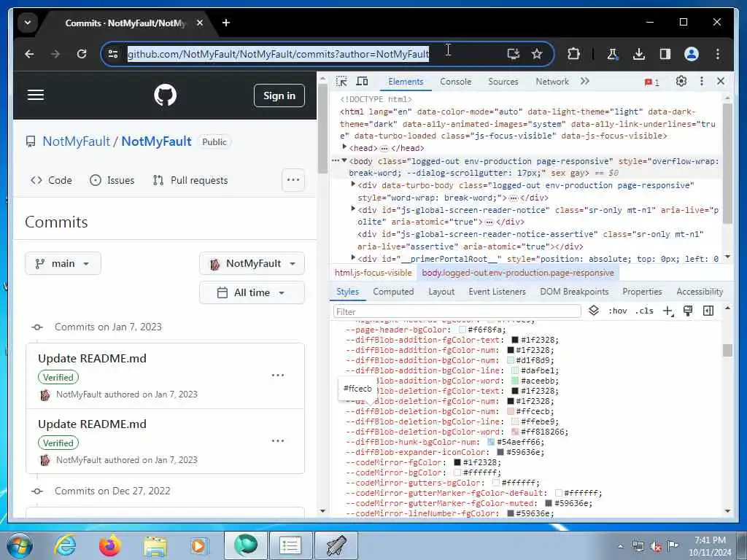
Task: Open the Code repository tab
Action: [51, 180]
